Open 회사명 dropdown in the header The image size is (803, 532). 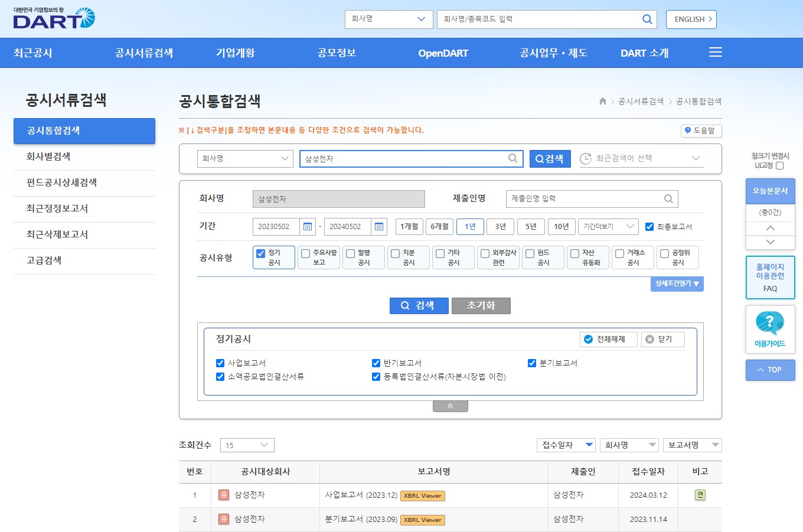tap(389, 19)
